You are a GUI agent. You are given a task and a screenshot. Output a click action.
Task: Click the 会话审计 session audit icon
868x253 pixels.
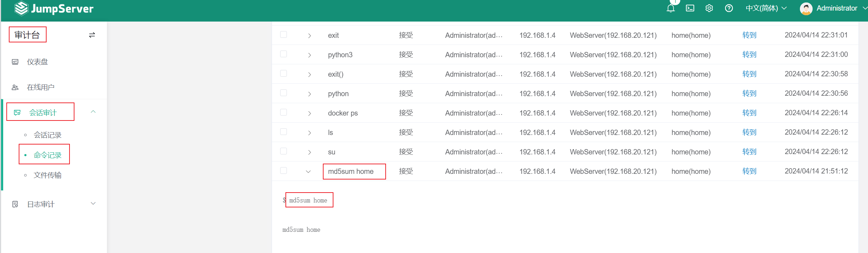pos(17,113)
